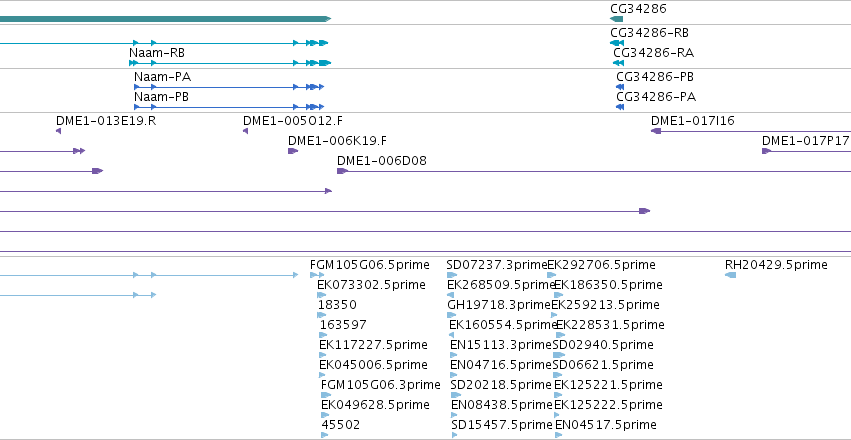
Task: Select the arrow glyph under CG34286-RA
Action: 619,63
